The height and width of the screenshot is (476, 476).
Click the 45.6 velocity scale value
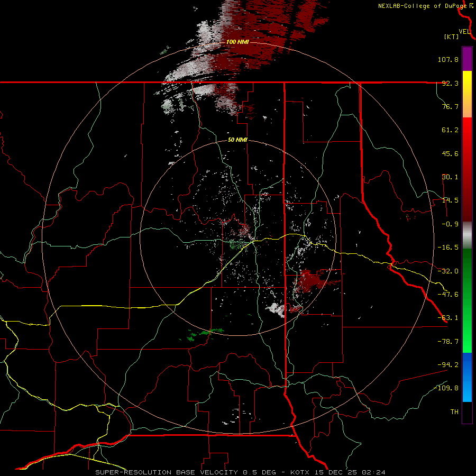point(450,153)
